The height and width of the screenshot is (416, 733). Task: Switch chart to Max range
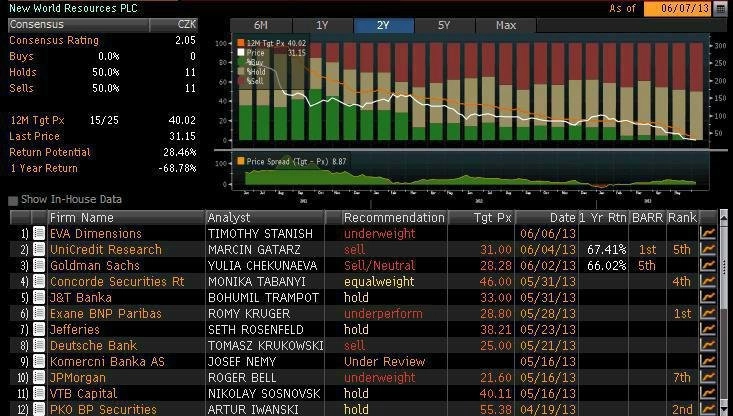click(506, 25)
